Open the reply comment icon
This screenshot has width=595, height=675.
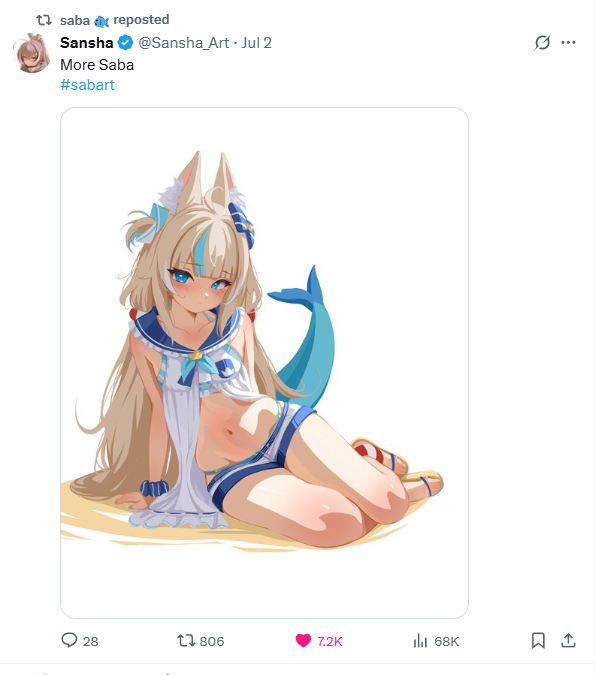click(x=69, y=640)
